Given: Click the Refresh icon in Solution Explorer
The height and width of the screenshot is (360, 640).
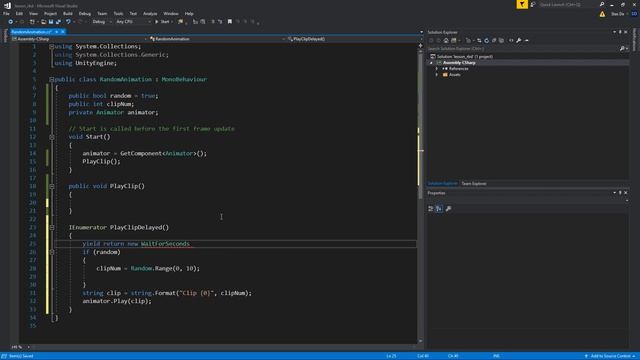Looking at the screenshot, I should coord(486,40).
